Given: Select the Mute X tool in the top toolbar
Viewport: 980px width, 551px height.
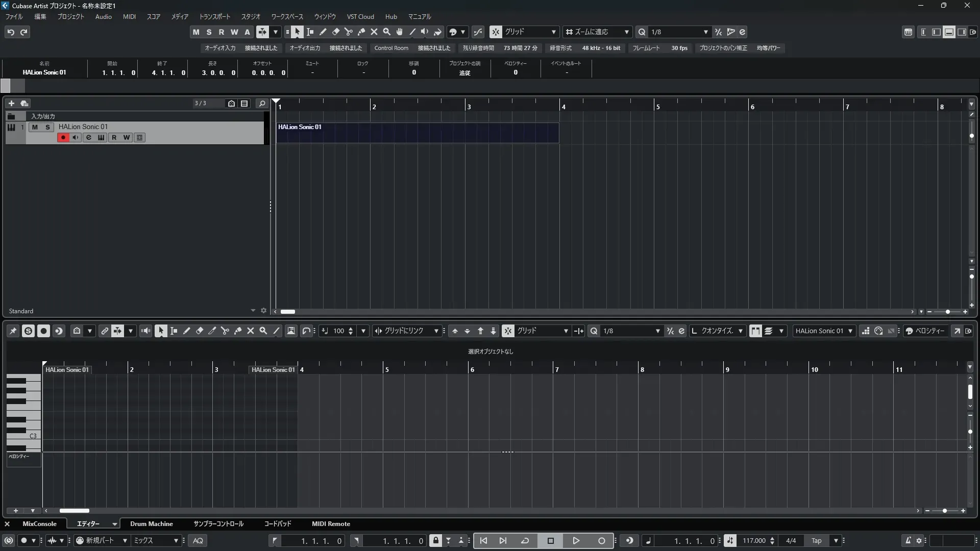Looking at the screenshot, I should 374,32.
